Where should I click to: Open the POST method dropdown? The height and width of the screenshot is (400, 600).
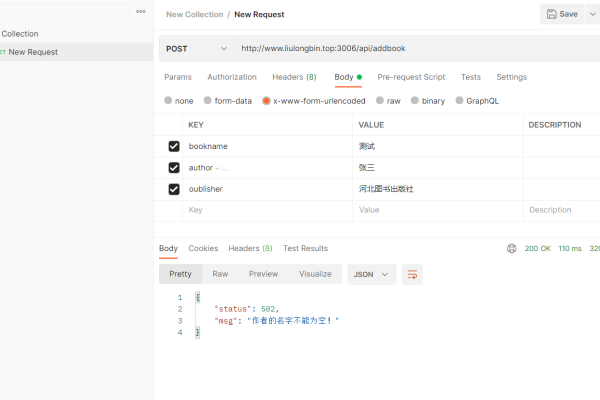196,48
